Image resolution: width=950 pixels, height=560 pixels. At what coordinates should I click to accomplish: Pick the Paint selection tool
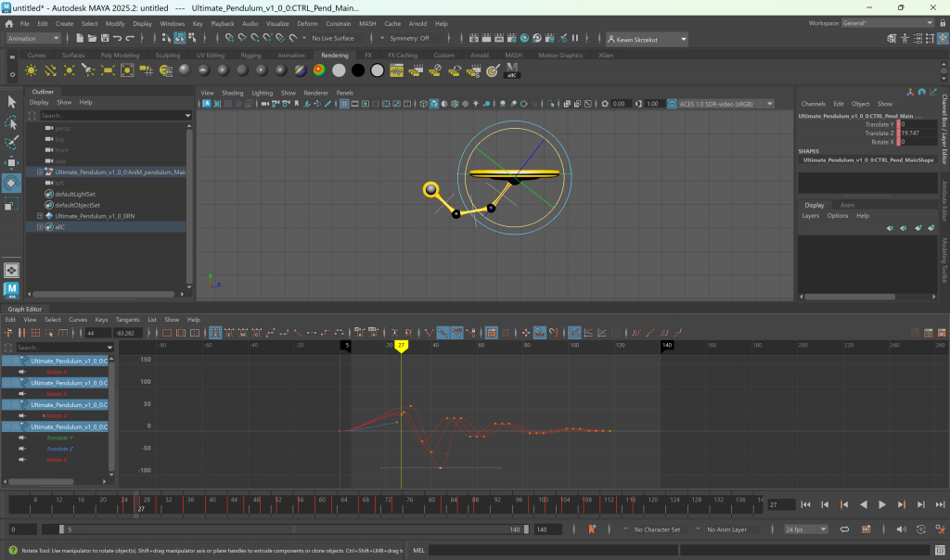point(11,142)
